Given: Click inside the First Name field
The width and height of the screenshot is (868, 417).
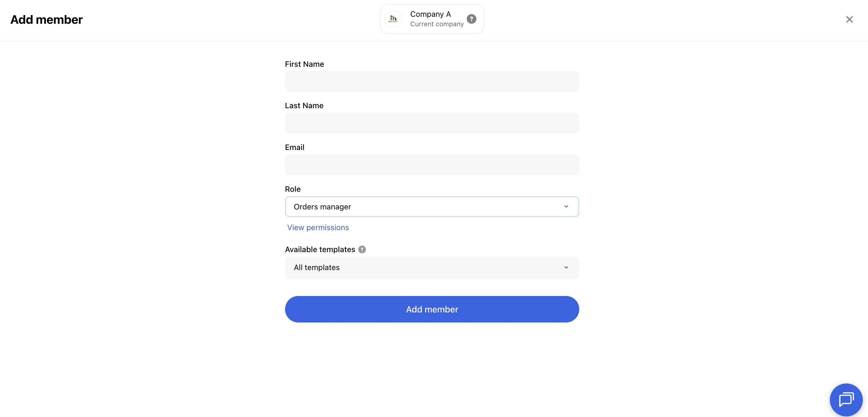Looking at the screenshot, I should [x=432, y=81].
